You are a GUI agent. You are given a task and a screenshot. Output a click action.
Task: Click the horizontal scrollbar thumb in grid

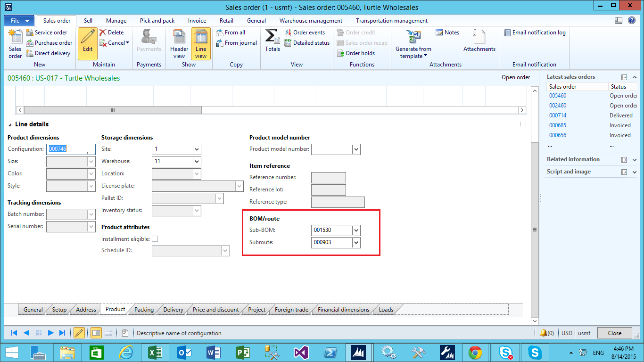113,110
